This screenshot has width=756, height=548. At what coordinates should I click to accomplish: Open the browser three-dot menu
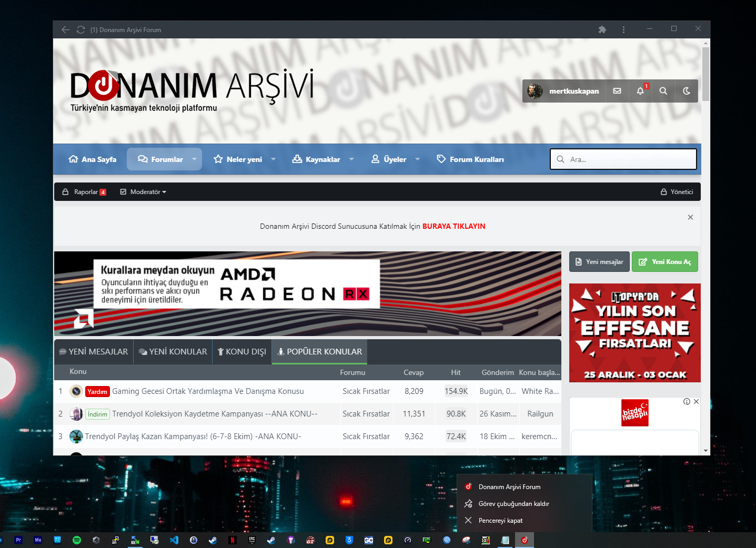coord(623,30)
